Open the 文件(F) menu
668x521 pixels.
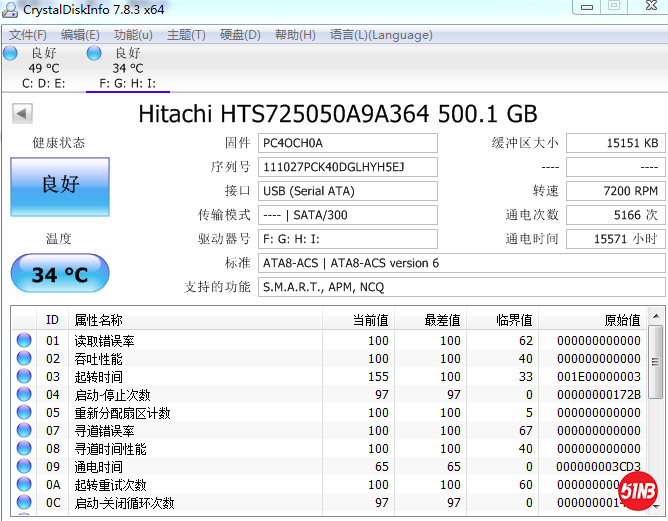click(27, 35)
